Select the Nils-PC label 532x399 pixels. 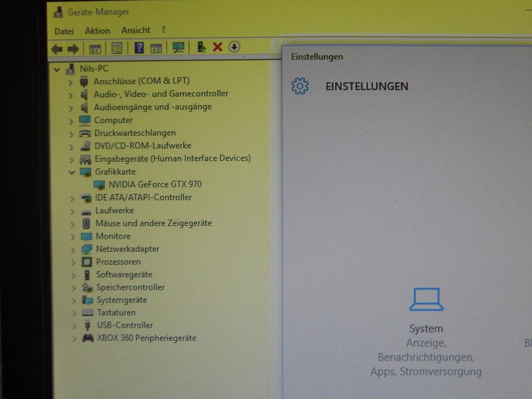94,69
